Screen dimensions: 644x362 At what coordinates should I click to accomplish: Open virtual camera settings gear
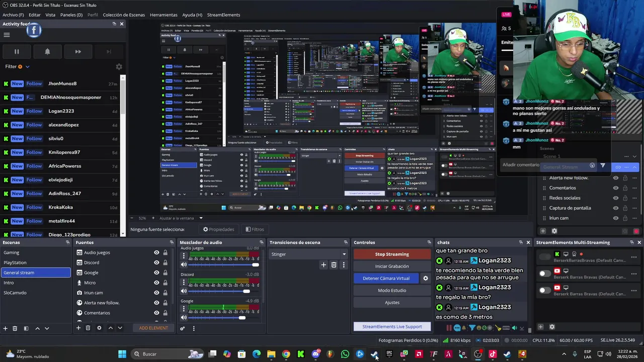[426, 278]
